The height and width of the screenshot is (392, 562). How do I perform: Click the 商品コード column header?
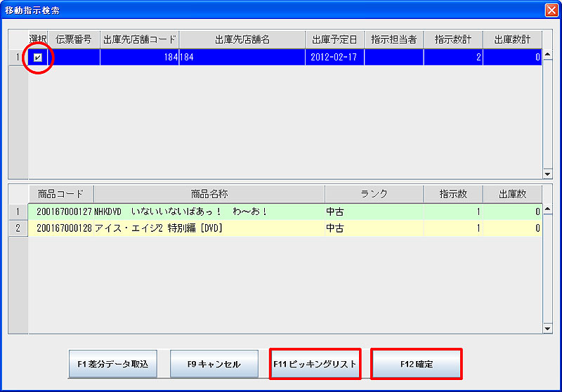61,194
